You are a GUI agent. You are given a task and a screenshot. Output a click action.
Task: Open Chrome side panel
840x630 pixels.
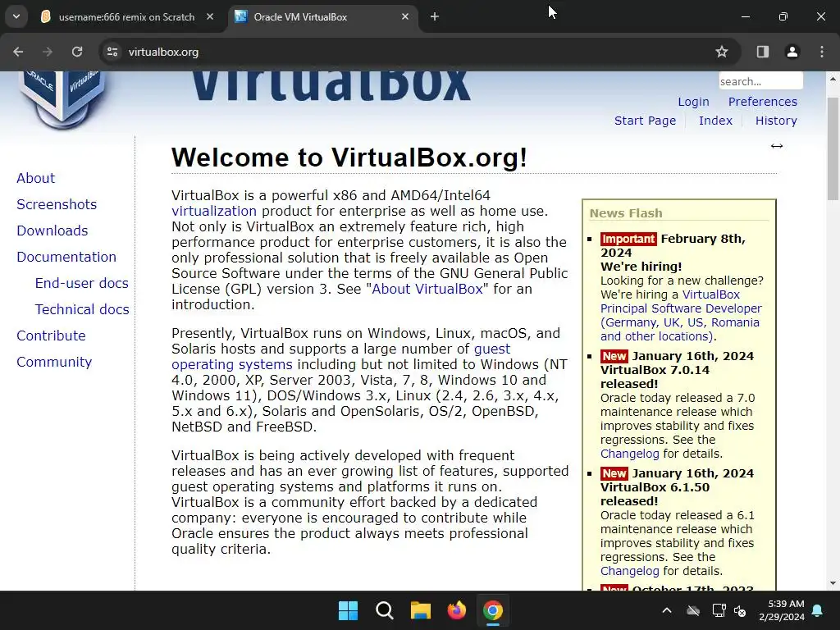coord(763,52)
